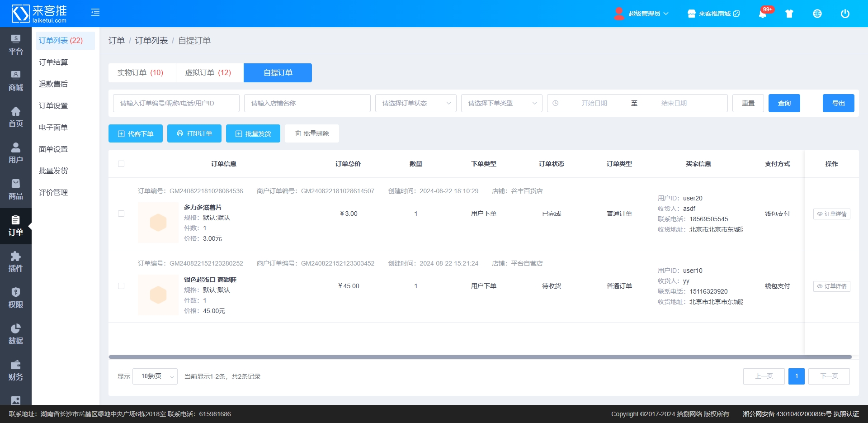
Task: Open the globe language icon
Action: (x=817, y=14)
